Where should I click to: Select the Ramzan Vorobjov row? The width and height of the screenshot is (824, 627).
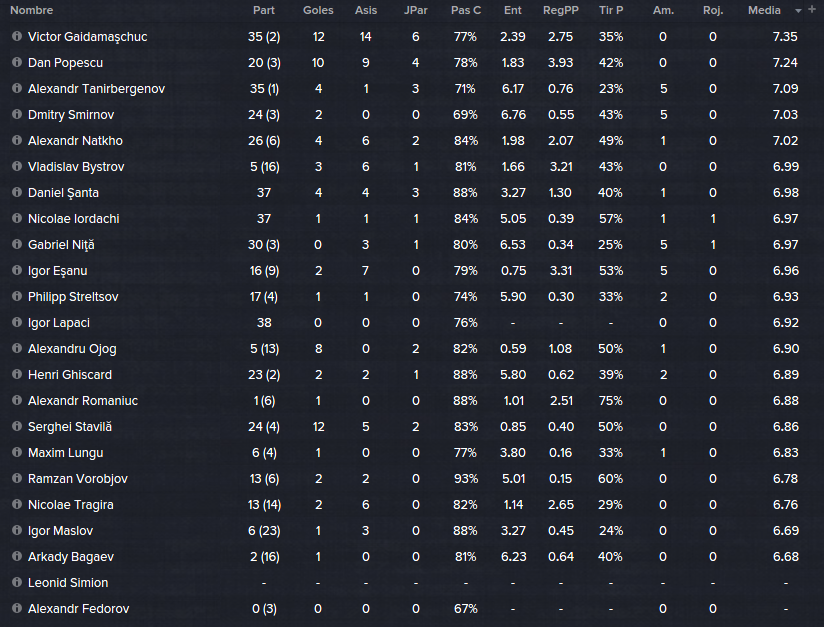(412, 478)
